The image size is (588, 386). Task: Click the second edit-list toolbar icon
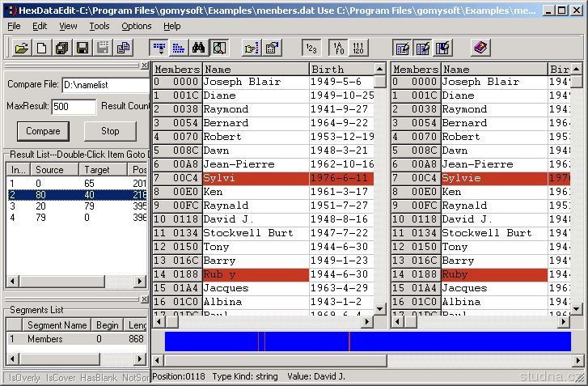tap(423, 48)
